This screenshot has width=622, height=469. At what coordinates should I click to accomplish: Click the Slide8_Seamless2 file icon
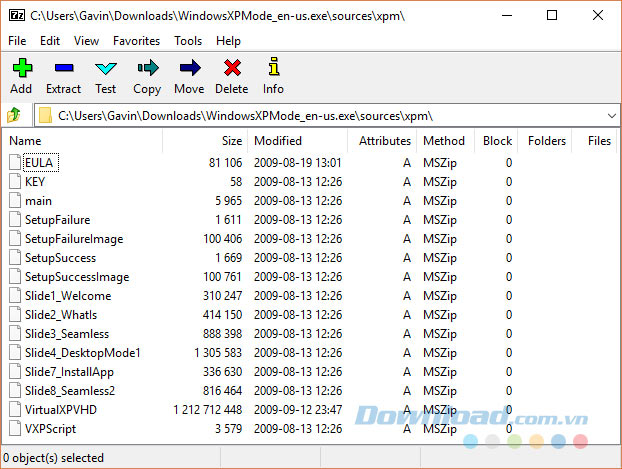tap(15, 390)
